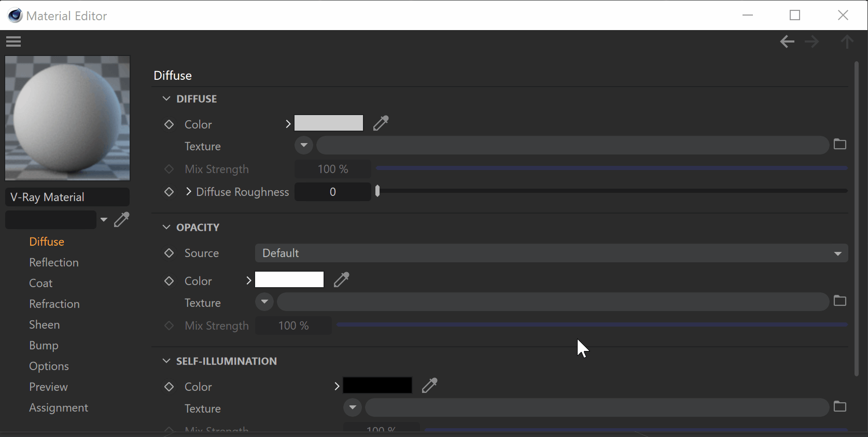Click the light gray Diffuse color swatch
This screenshot has width=868, height=437.
pos(329,123)
